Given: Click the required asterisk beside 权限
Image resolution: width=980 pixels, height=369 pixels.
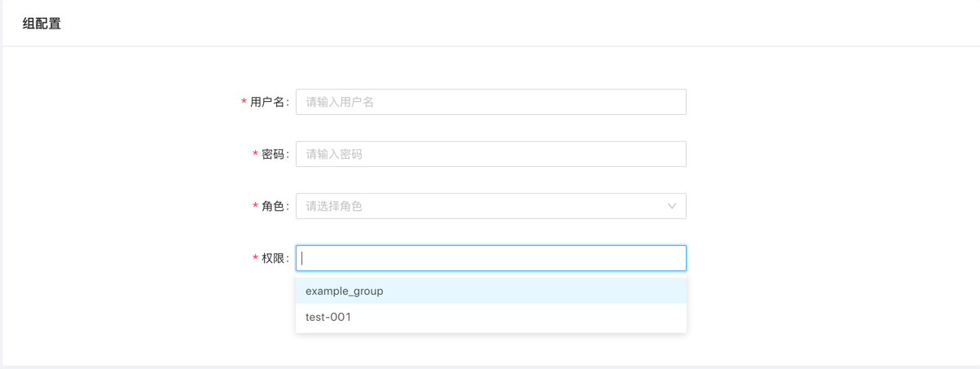Looking at the screenshot, I should pyautogui.click(x=255, y=259).
